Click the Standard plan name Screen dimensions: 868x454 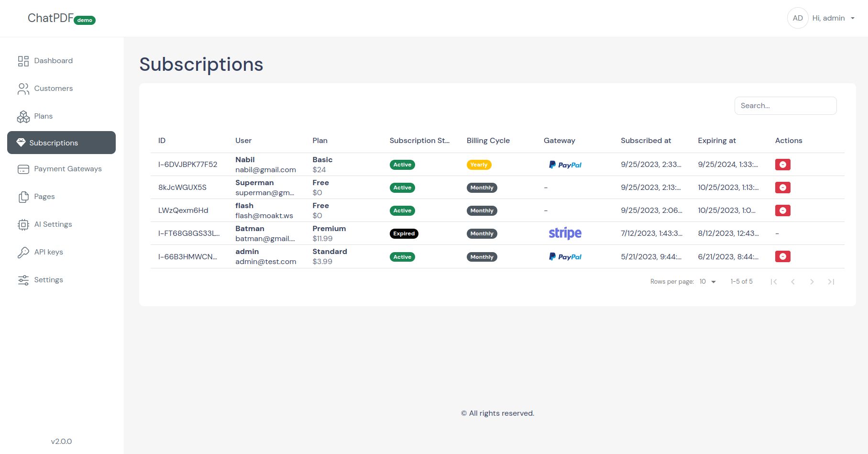point(330,252)
